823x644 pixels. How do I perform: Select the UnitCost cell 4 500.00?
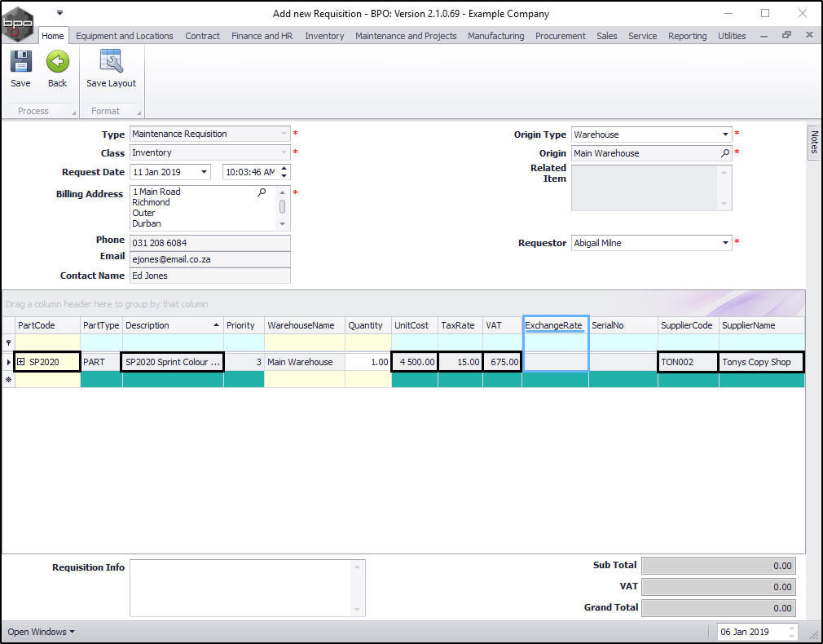pyautogui.click(x=415, y=362)
